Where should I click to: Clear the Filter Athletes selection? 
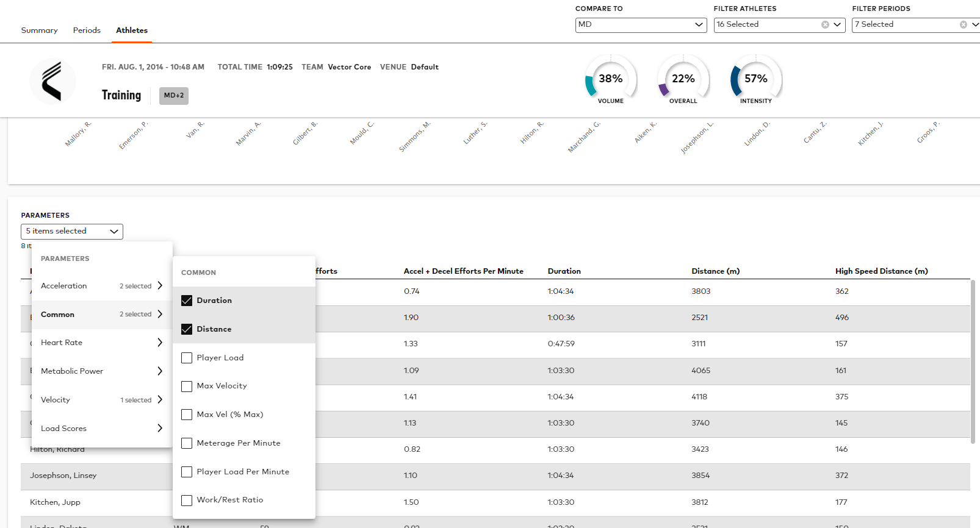tap(825, 25)
